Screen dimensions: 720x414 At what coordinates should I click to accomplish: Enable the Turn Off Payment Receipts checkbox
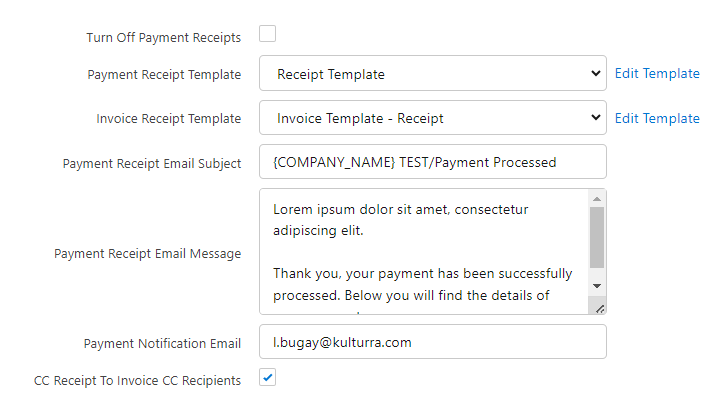(x=267, y=35)
